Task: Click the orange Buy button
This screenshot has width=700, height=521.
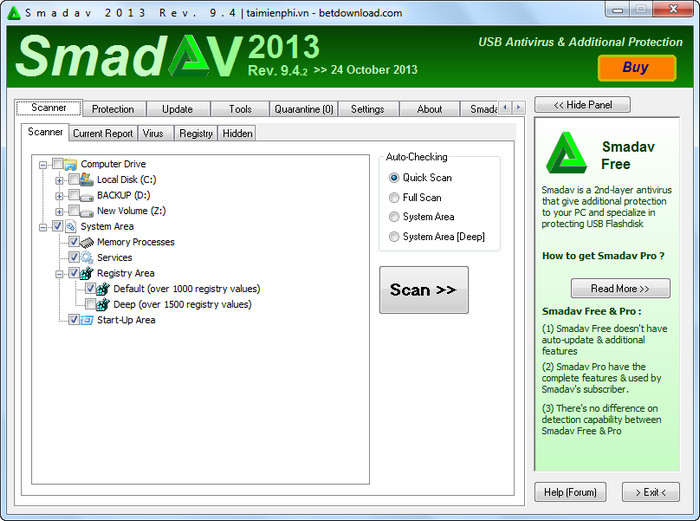Action: pyautogui.click(x=637, y=68)
